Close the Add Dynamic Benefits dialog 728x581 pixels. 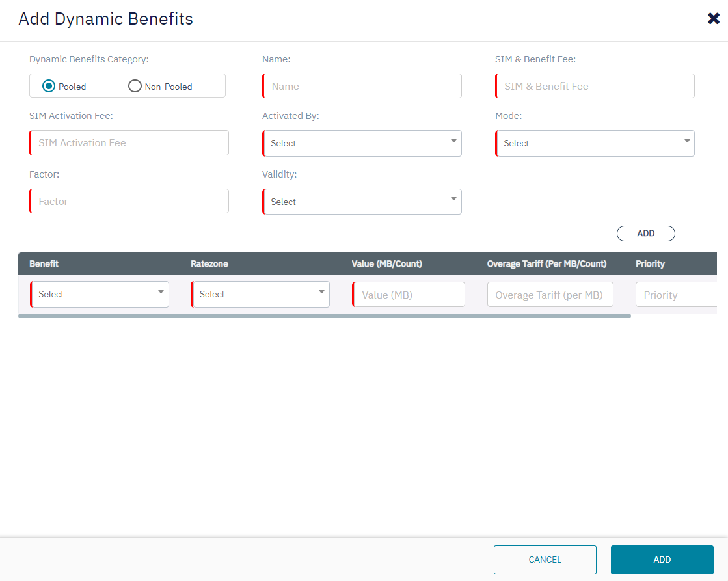(x=713, y=19)
